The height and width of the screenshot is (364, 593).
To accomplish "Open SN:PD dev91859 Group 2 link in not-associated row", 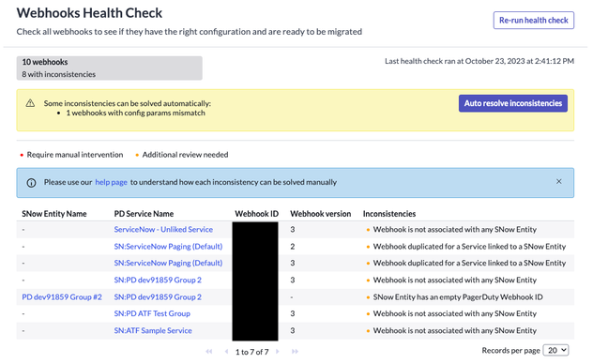I will click(x=158, y=281).
